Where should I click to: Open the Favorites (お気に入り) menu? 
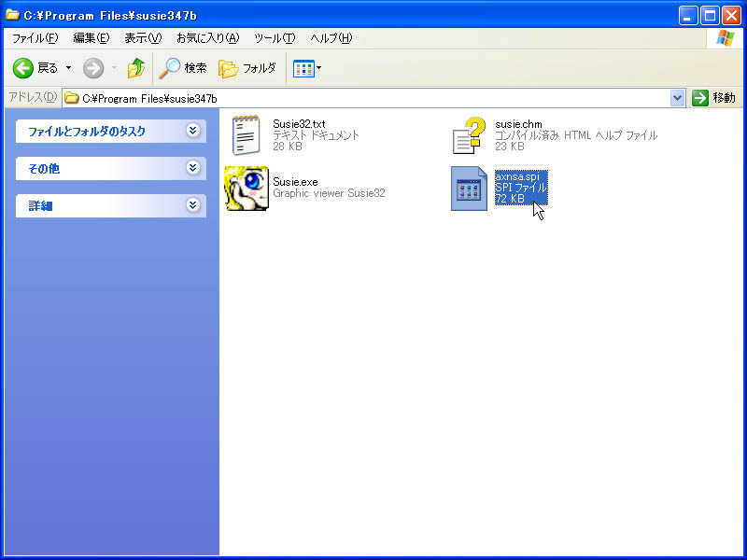207,38
